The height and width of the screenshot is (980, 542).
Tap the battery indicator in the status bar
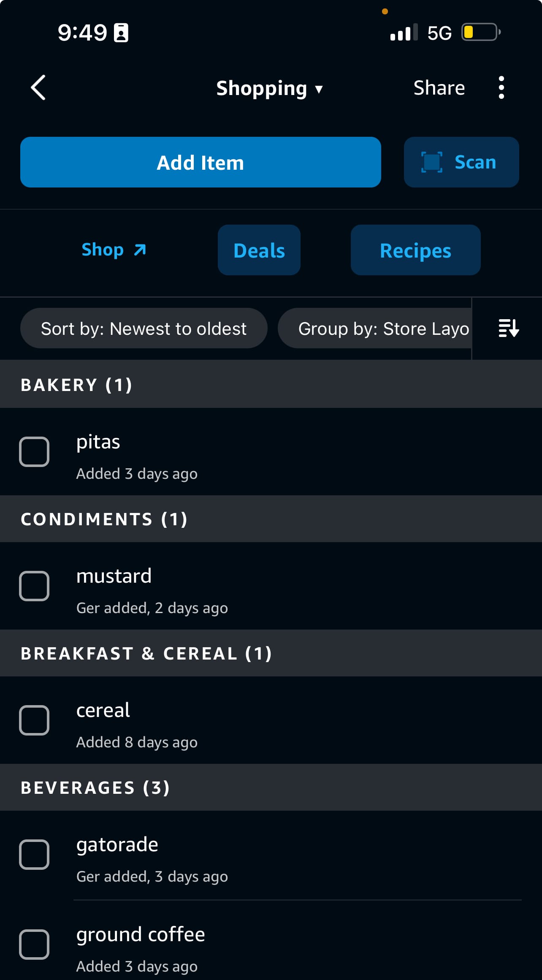[x=481, y=32]
